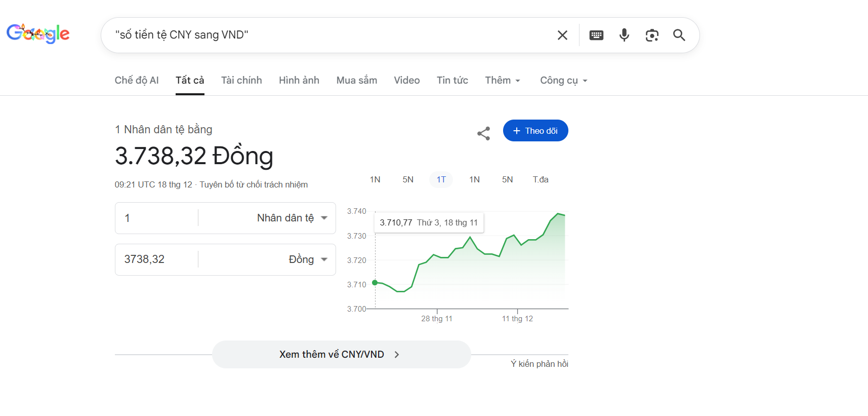Click the Theo dõi follow button

point(535,131)
